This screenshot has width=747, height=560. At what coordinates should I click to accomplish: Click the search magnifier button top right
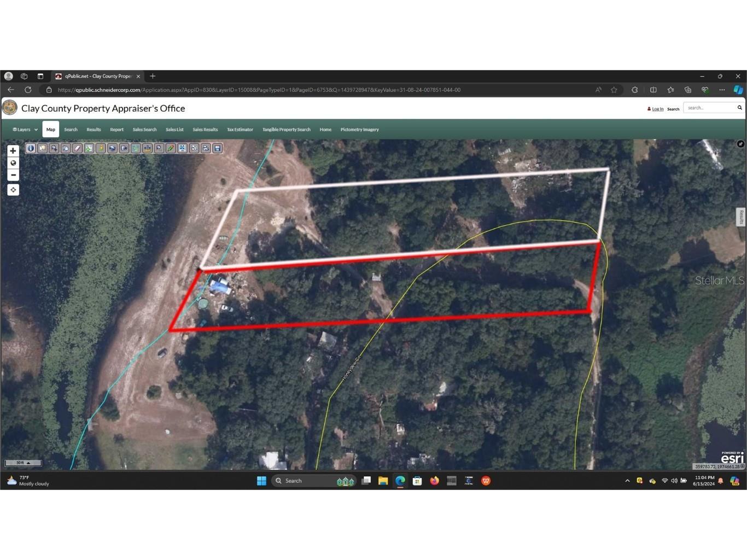(x=739, y=107)
